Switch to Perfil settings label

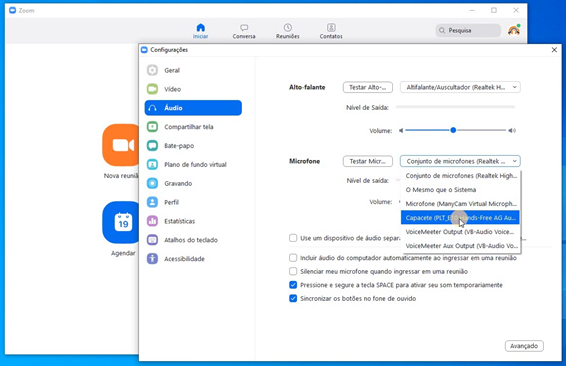[171, 202]
